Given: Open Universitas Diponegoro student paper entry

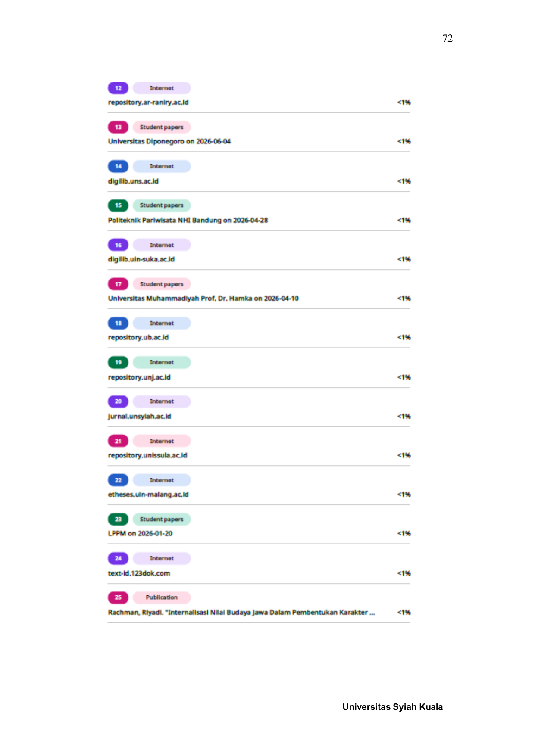Looking at the screenshot, I should [x=169, y=142].
